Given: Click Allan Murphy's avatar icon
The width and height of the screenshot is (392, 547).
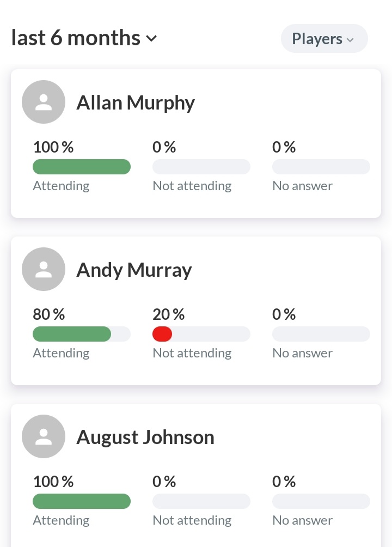Looking at the screenshot, I should coord(44,102).
